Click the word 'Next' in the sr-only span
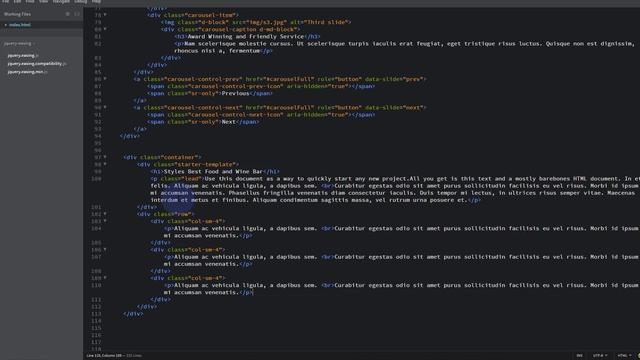 [x=229, y=122]
